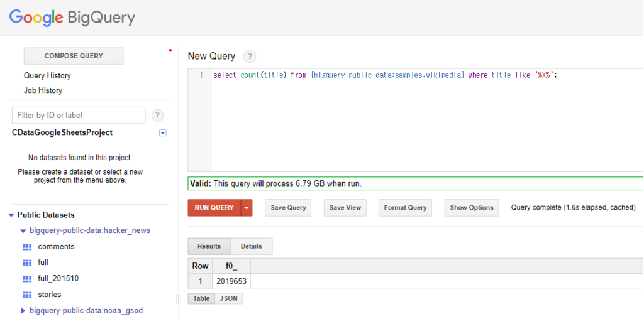The width and height of the screenshot is (644, 319).
Task: Click 'No datasets found in this project' message
Action: click(x=80, y=158)
